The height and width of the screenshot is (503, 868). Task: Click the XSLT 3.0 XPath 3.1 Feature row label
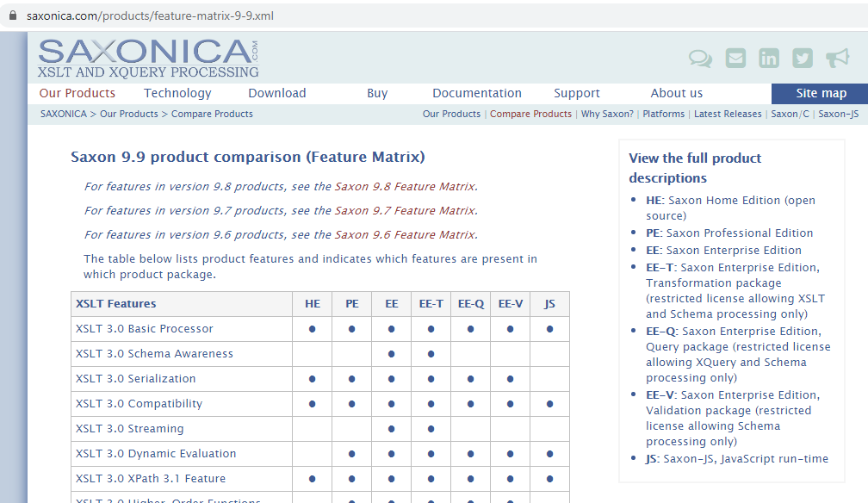(x=151, y=479)
